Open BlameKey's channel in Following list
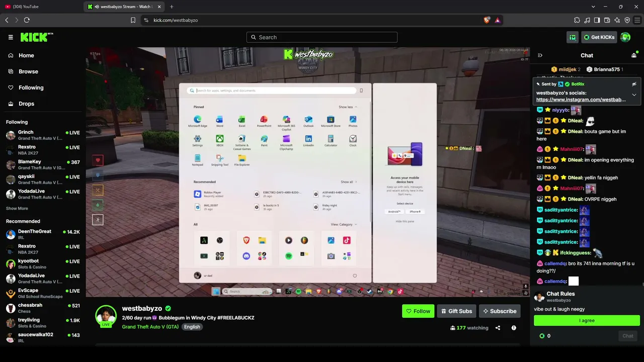Screen dimensions: 644x362 (x=43, y=165)
